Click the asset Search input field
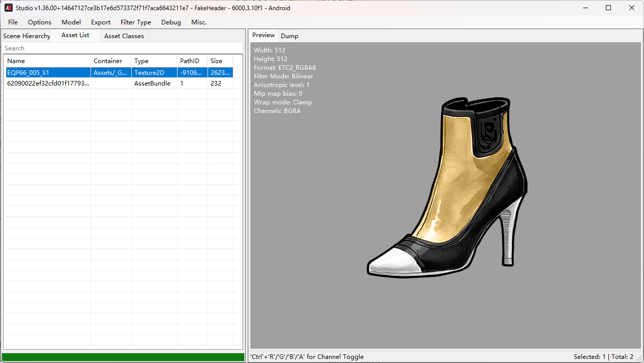The image size is (644, 363). [x=123, y=48]
